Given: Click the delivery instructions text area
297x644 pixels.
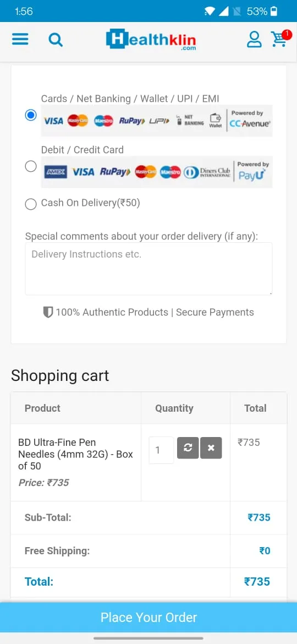Looking at the screenshot, I should click(148, 269).
